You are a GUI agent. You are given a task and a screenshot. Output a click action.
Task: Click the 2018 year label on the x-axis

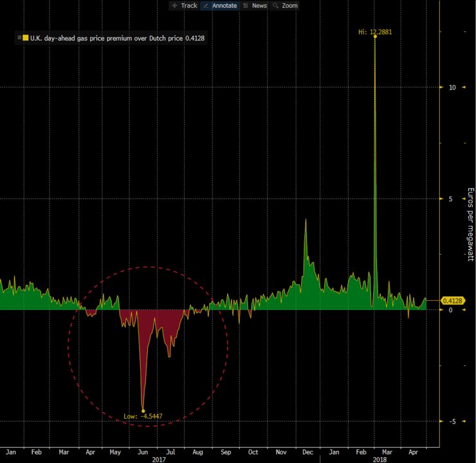pos(380,459)
